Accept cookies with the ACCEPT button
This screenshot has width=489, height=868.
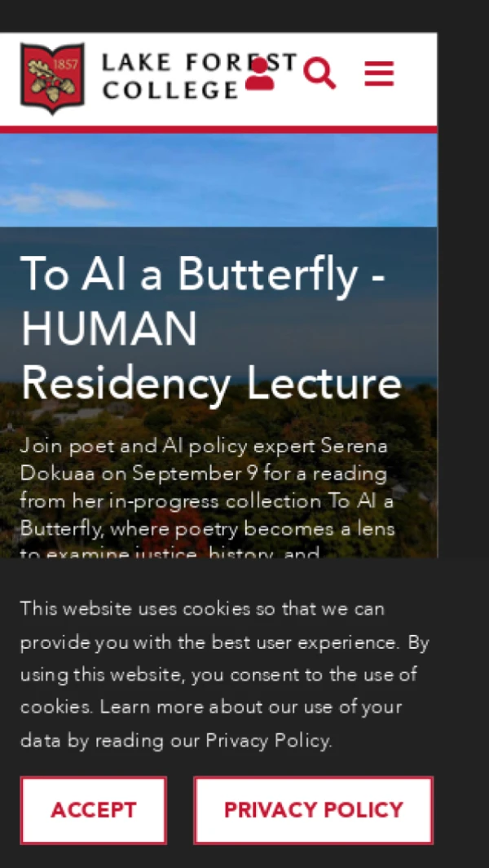click(93, 810)
